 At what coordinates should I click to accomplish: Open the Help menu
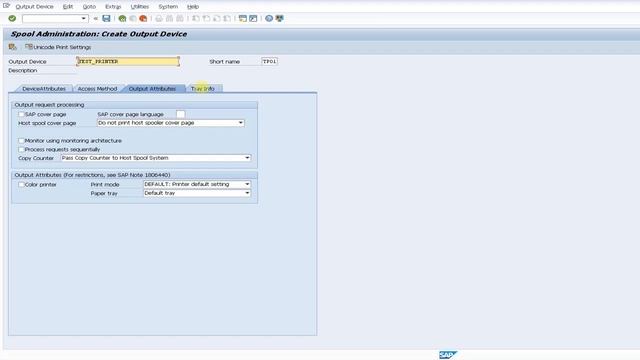(193, 7)
